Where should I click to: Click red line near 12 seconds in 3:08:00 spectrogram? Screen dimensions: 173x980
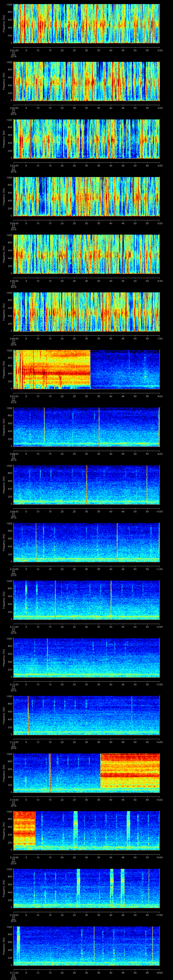pos(44,426)
